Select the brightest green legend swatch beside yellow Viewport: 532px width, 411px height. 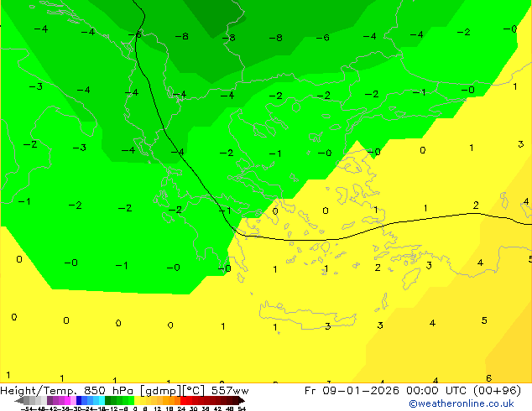pos(131,400)
